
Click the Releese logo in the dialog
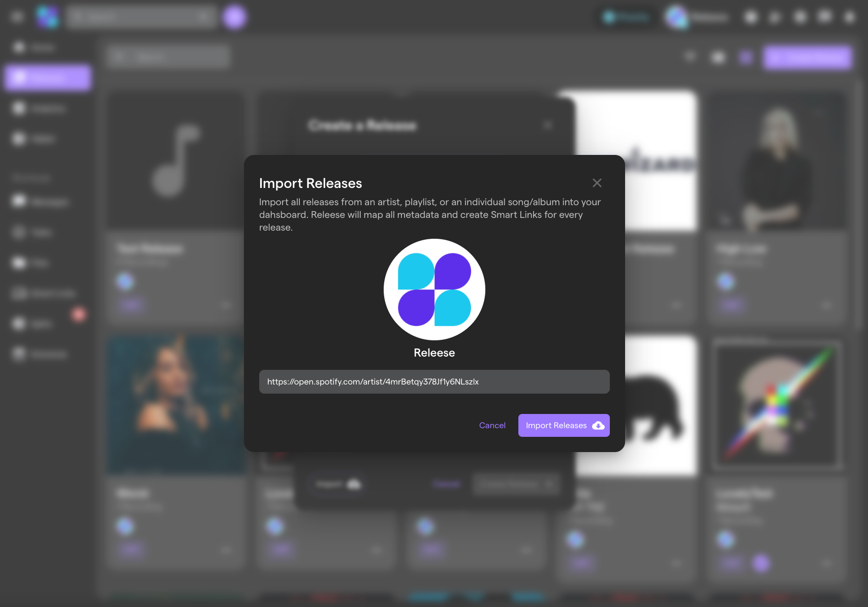[x=435, y=290]
